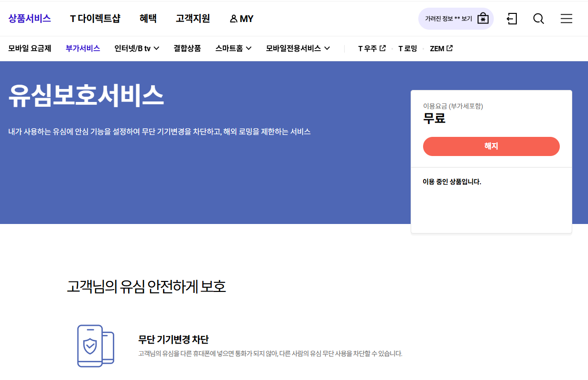Expand the 스마트홈 dropdown
Image resolution: width=588 pixels, height=380 pixels.
[233, 48]
